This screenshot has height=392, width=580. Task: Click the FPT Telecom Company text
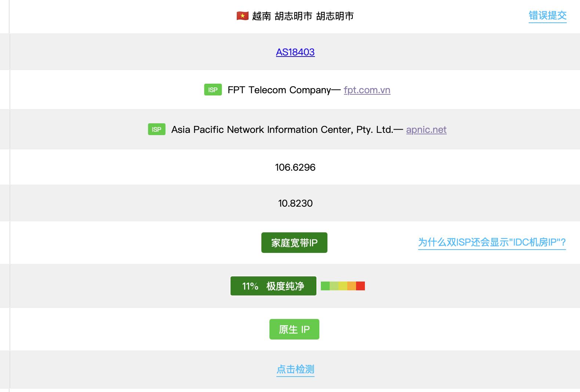pyautogui.click(x=279, y=90)
